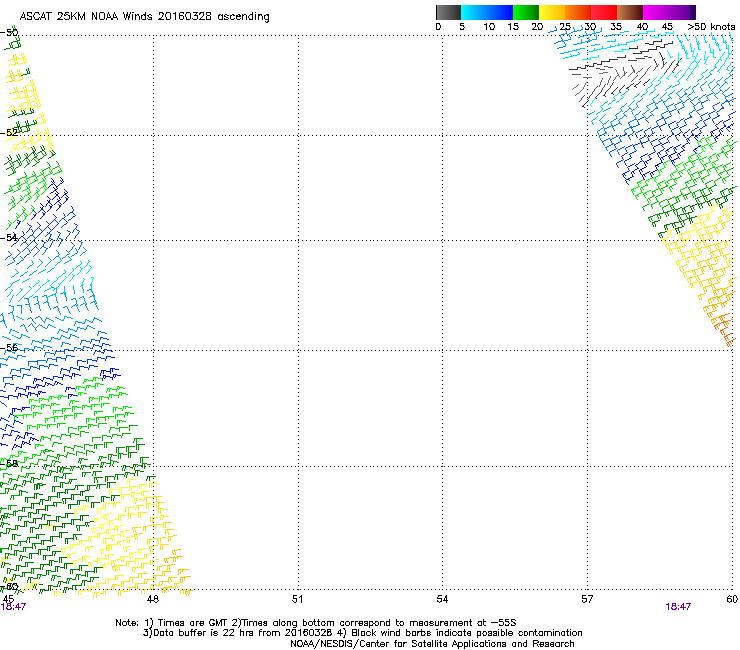Click the chart title 'ASCAT 25KM NOAA Winds 20160328 ascending'
Screen dimensions: 740x650
144,17
